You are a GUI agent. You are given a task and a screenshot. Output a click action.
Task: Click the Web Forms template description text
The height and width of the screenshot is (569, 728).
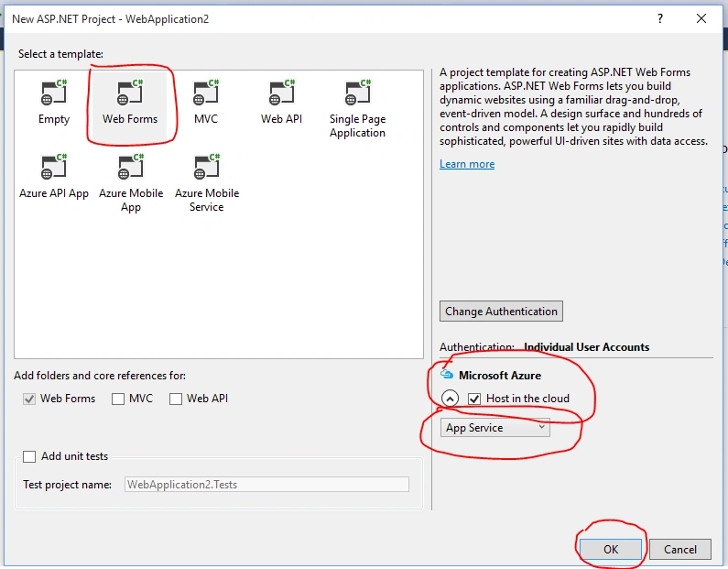(x=573, y=107)
